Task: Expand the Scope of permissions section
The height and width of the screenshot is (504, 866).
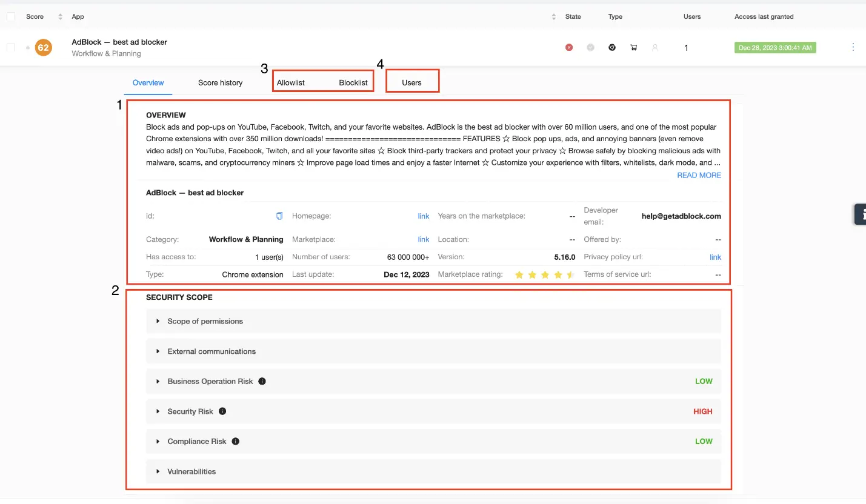Action: click(205, 321)
